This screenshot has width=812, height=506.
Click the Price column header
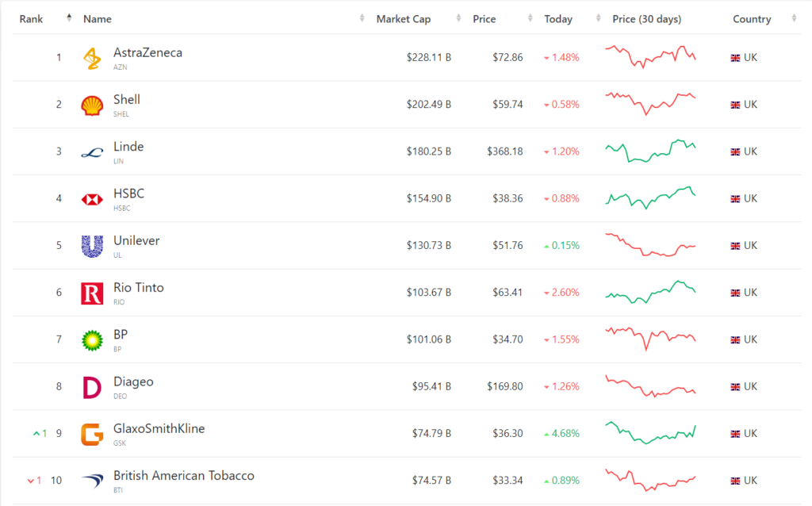tap(485, 19)
